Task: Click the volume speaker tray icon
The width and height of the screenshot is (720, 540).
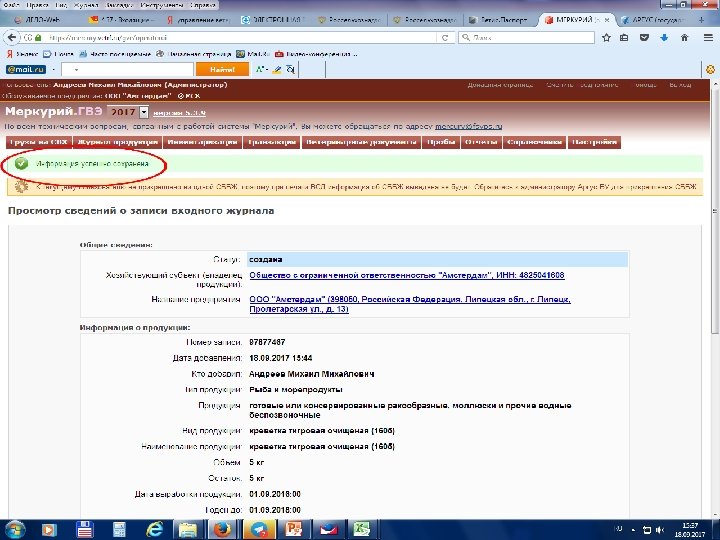Action: click(660, 530)
